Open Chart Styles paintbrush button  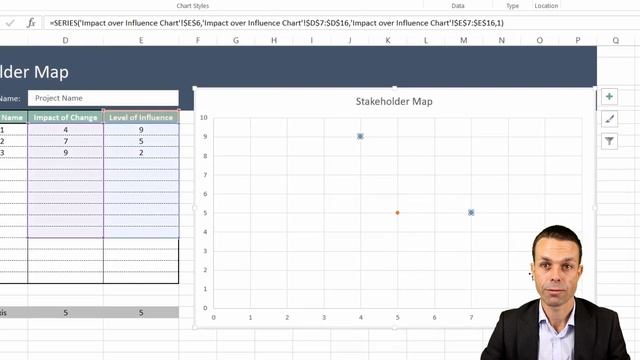click(609, 119)
